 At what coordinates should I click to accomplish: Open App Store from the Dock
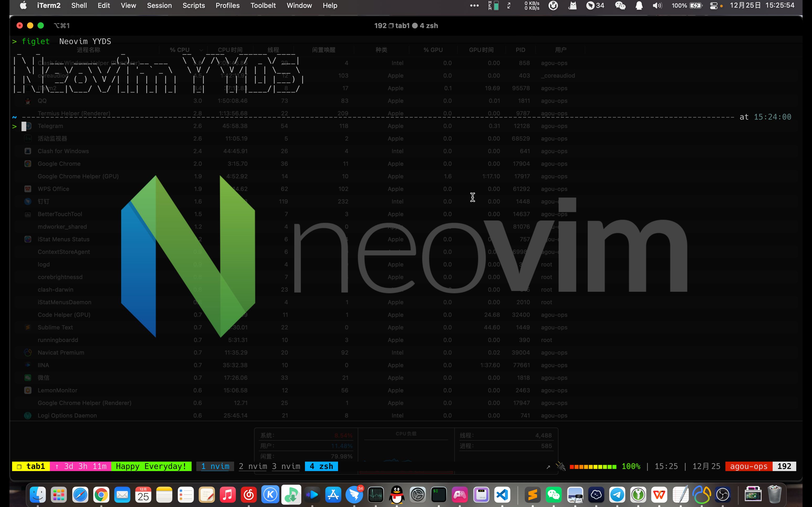pos(333,495)
